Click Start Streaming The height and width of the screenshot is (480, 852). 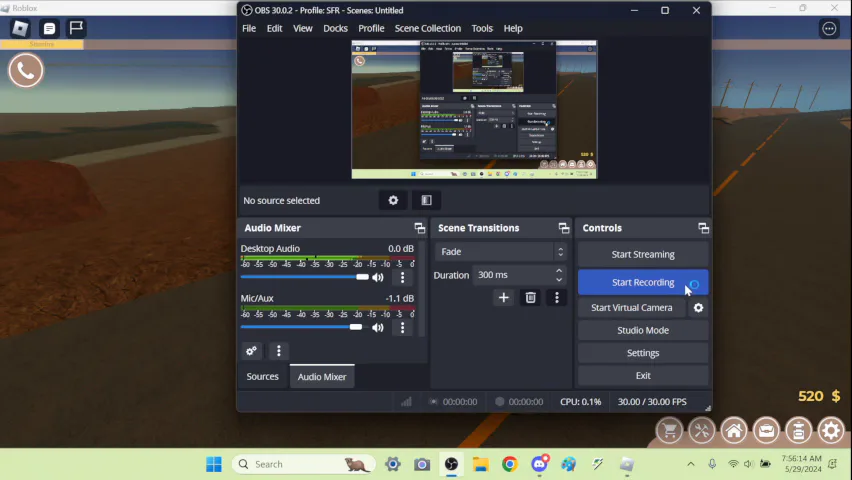pos(643,254)
